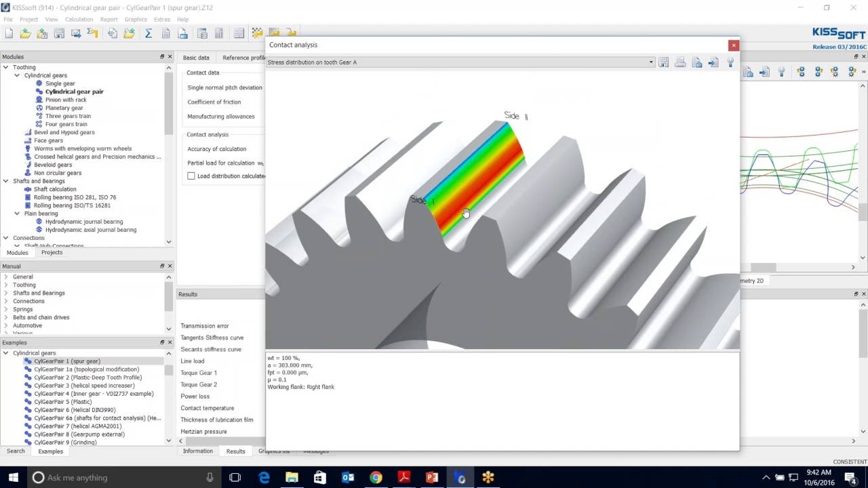Open the Calculation menu
The width and height of the screenshot is (868, 488).
point(79,20)
